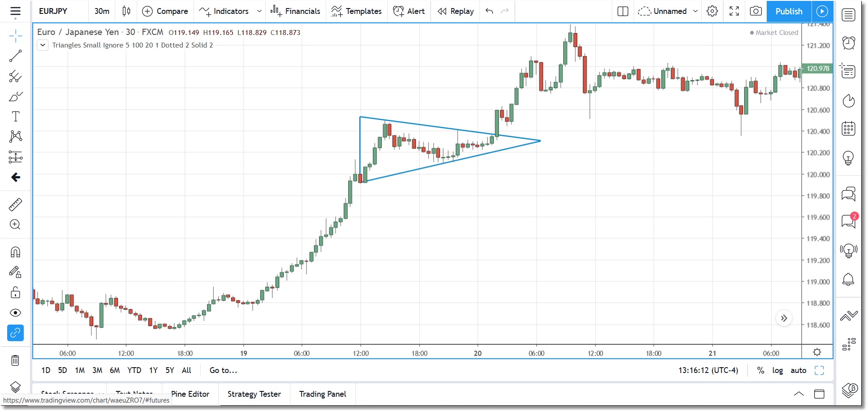The image size is (868, 412).
Task: Open the XABCD pattern tools
Action: pyautogui.click(x=15, y=136)
